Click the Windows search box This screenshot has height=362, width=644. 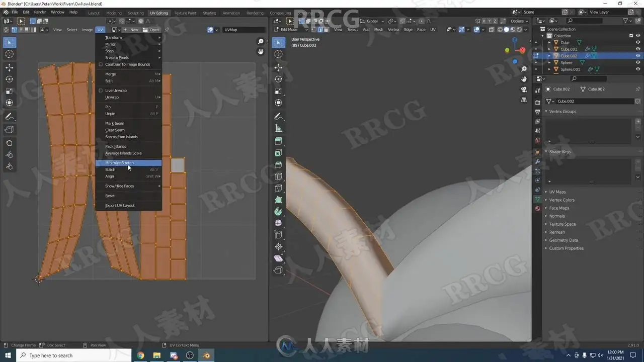(74, 355)
